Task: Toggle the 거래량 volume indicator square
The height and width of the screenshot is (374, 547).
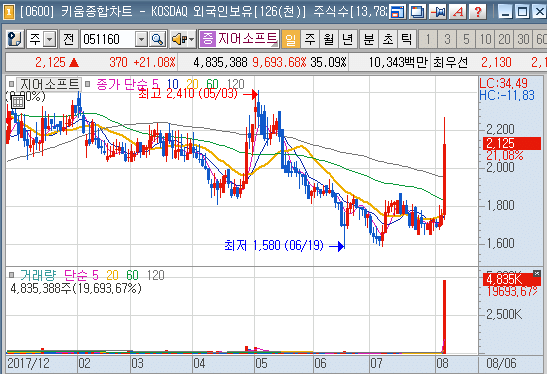Action: [12, 275]
